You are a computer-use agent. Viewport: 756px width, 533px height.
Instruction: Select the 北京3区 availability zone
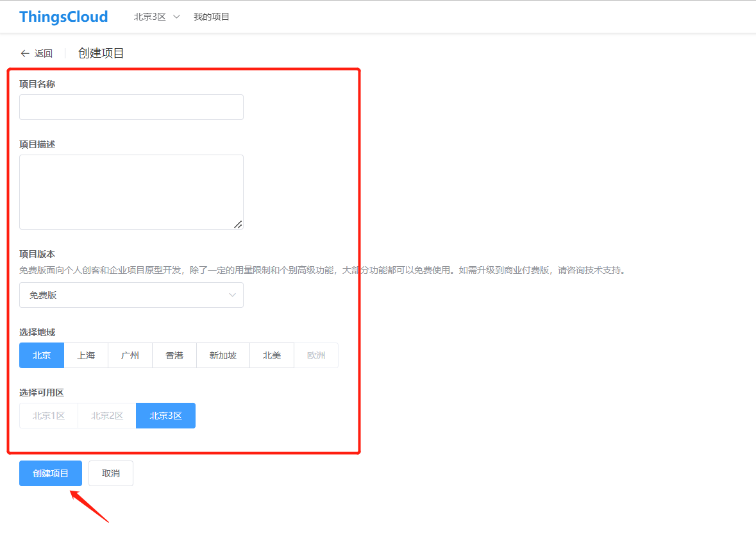pos(165,416)
